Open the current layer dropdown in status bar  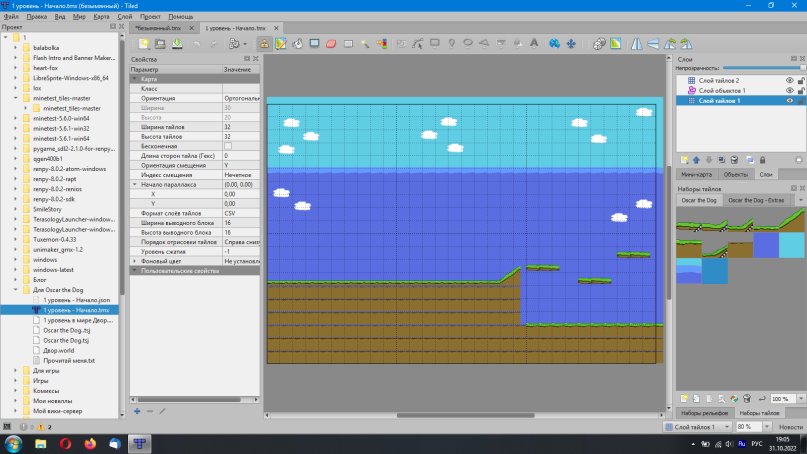[698, 427]
